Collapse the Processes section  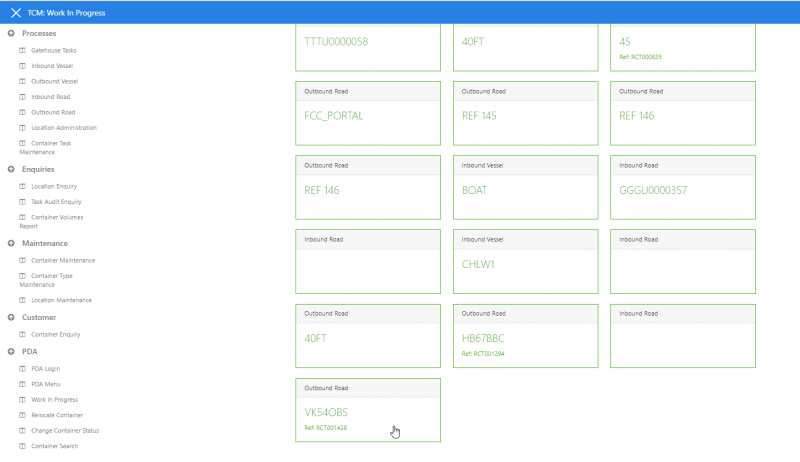[x=10, y=33]
